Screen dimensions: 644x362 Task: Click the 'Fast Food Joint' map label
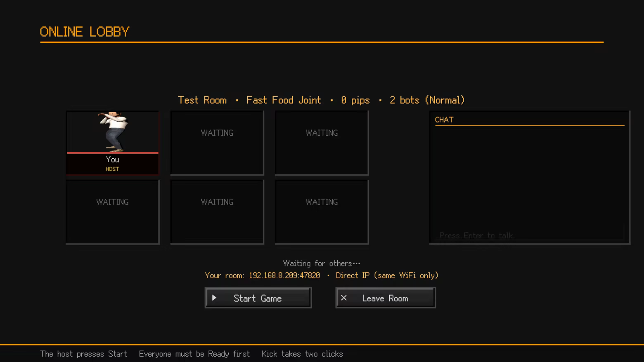(284, 100)
